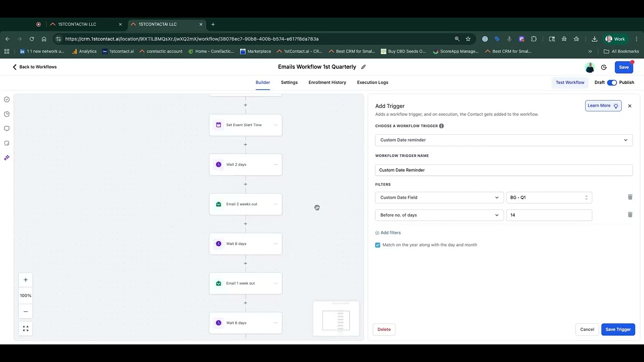Image resolution: width=644 pixels, height=362 pixels.
Task: Click the checkmark circle icon in the left sidebar
Action: [7, 100]
